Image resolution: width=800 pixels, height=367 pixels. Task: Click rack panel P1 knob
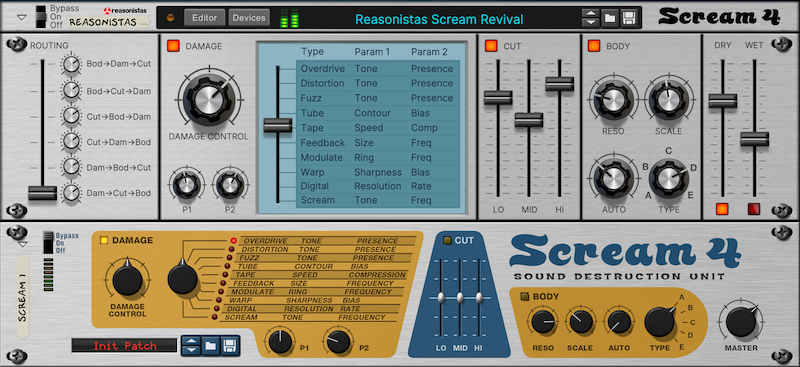pos(280,342)
